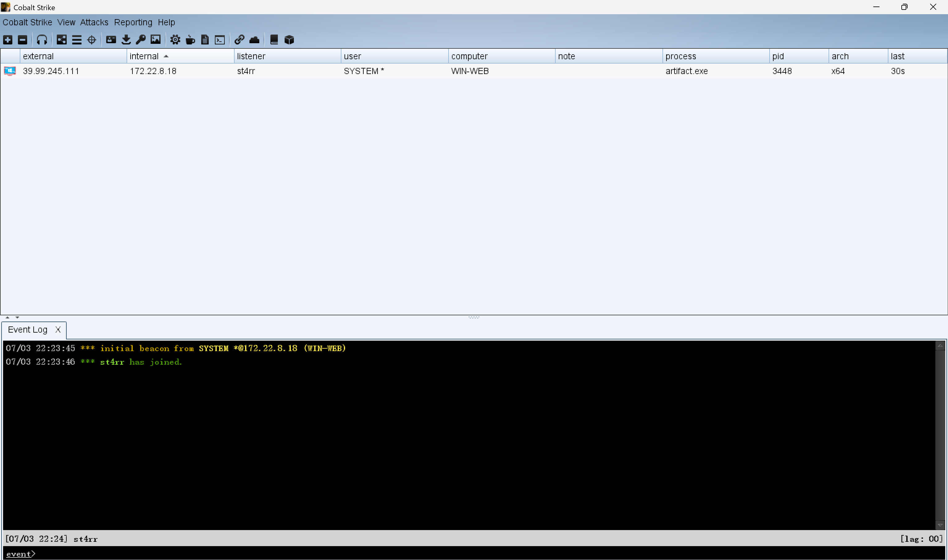948x560 pixels.
Task: Click the coffee cup Java payload icon
Action: point(190,39)
